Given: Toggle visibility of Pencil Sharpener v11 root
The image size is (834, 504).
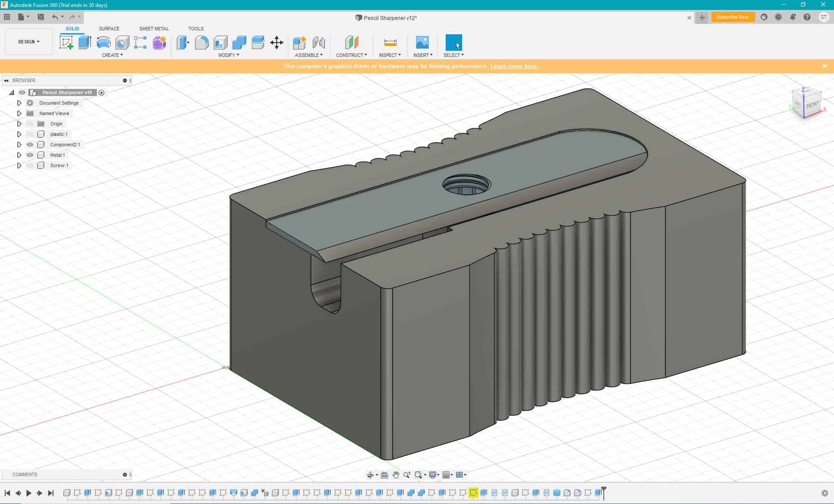Looking at the screenshot, I should [x=22, y=92].
